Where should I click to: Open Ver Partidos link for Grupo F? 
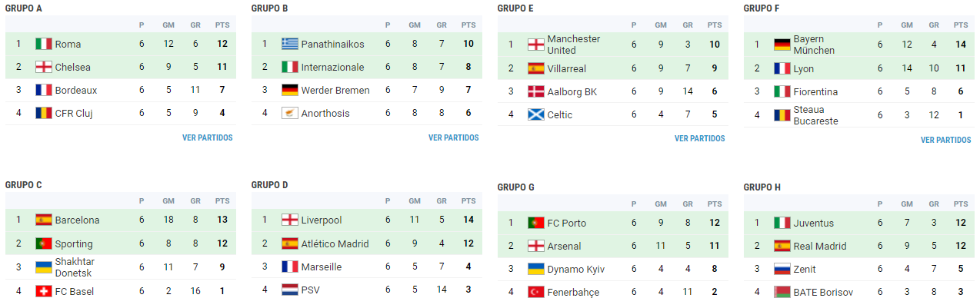(945, 141)
